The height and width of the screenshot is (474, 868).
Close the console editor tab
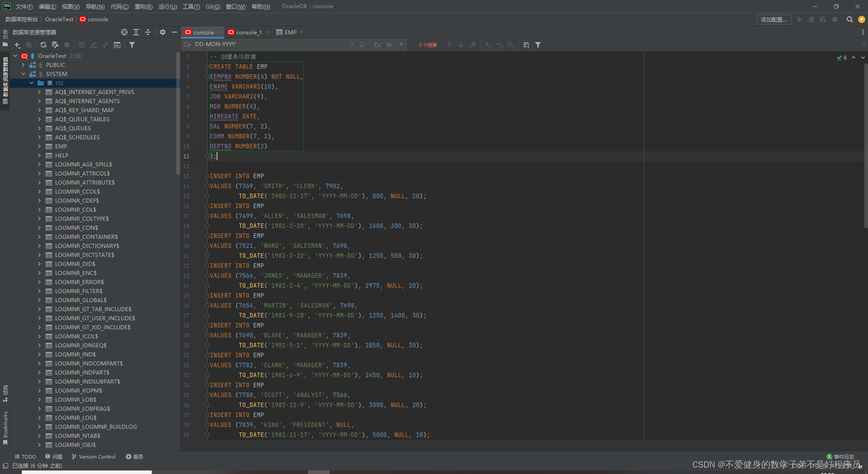click(219, 32)
